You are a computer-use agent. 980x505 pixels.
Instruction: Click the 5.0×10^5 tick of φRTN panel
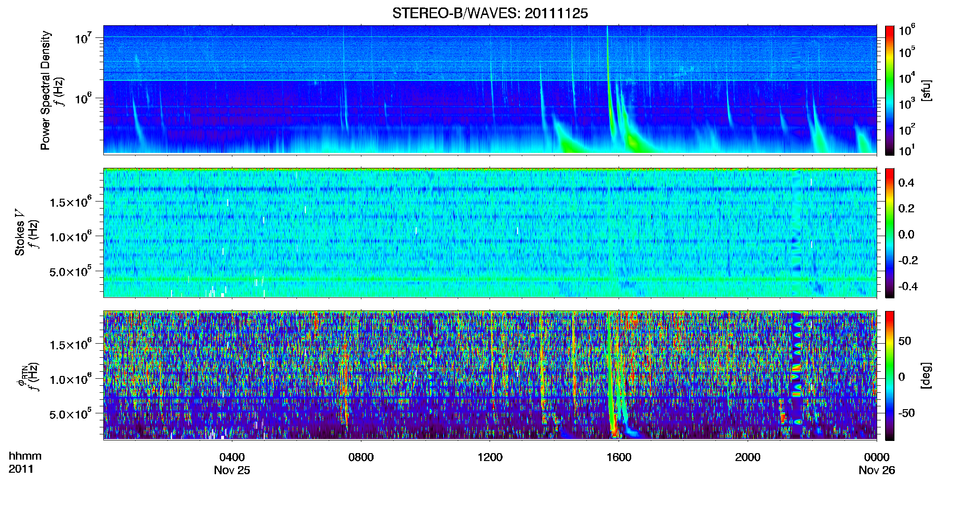click(x=70, y=414)
